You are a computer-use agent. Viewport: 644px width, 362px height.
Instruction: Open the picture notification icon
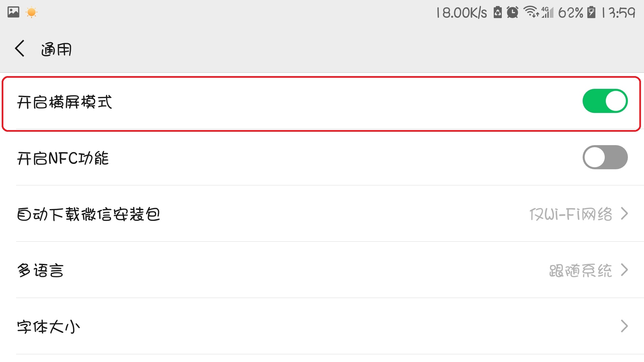[x=13, y=12]
